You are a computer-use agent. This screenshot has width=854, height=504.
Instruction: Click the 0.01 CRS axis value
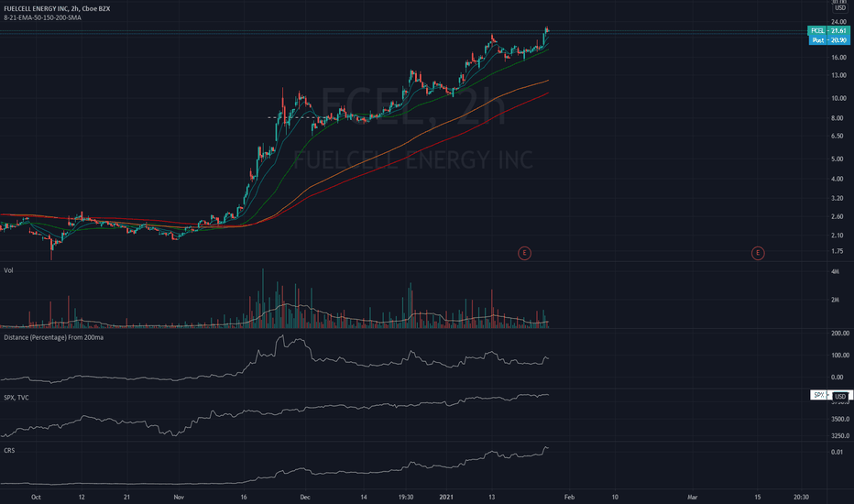coord(837,452)
